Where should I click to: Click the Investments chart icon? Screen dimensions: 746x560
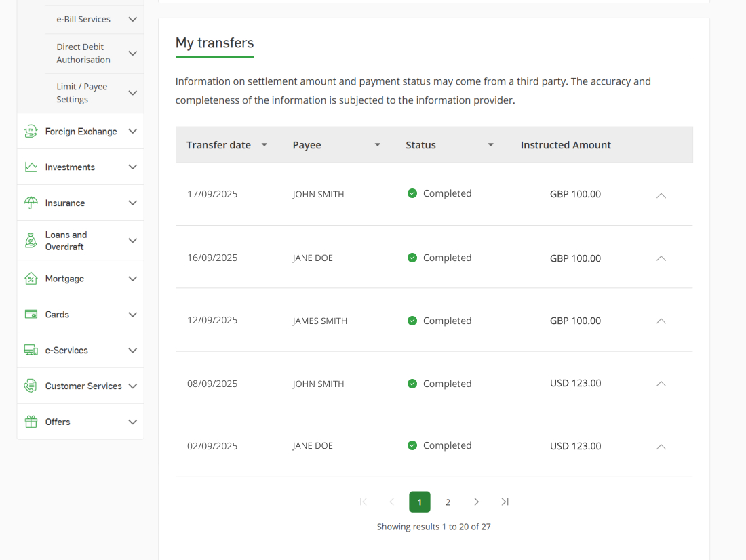coord(31,167)
